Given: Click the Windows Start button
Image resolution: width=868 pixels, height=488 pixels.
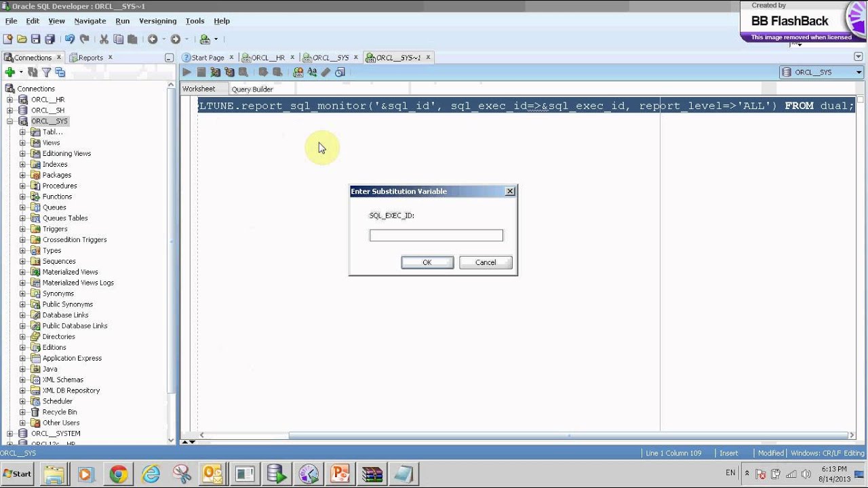Looking at the screenshot, I should point(18,474).
